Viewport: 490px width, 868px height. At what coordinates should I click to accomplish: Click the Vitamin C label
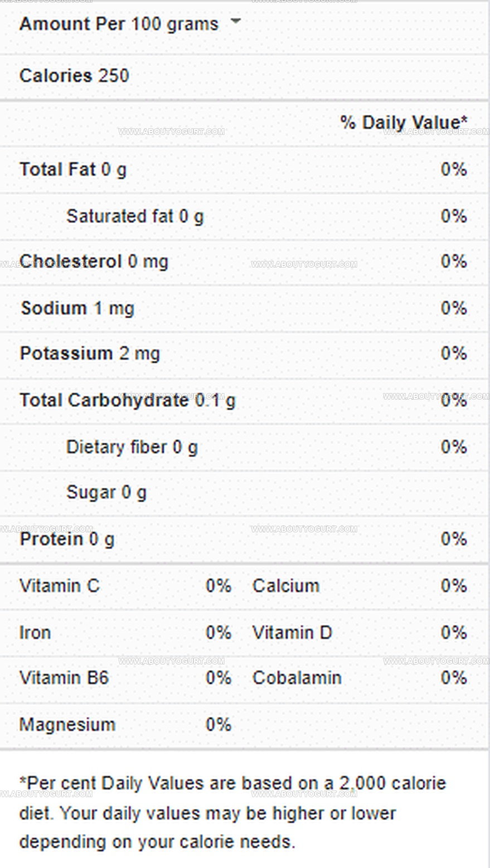tap(60, 586)
